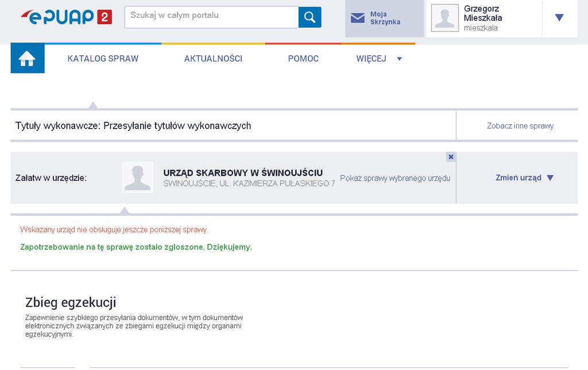Click the ePUAP 2 logo

coord(67,17)
